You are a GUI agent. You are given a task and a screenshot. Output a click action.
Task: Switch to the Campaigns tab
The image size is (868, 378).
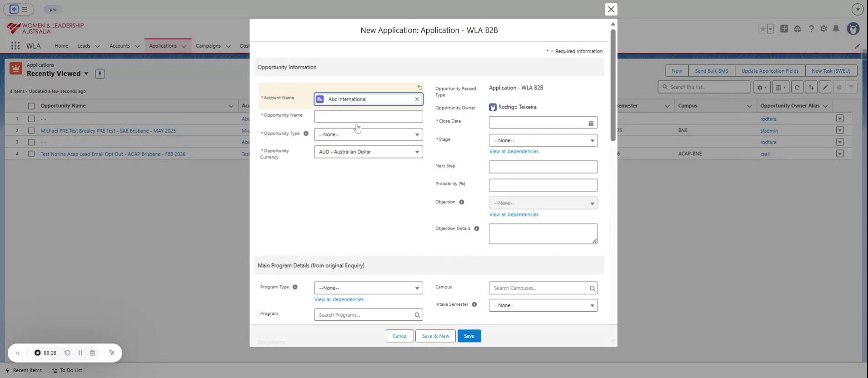click(208, 46)
